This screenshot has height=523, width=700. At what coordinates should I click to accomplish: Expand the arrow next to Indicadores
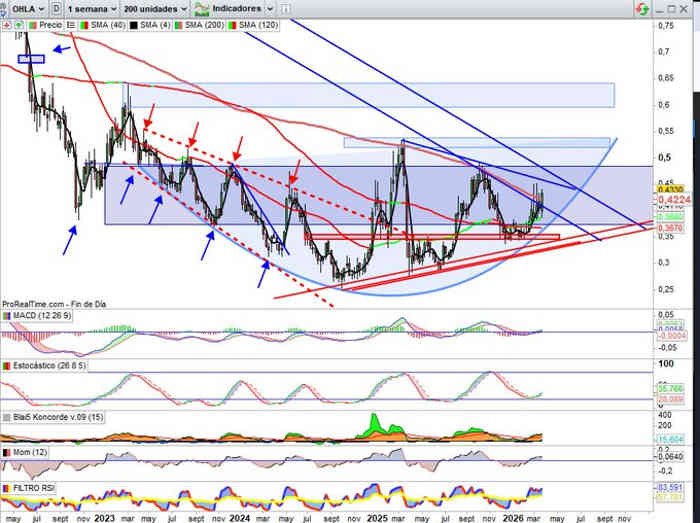[x=271, y=8]
